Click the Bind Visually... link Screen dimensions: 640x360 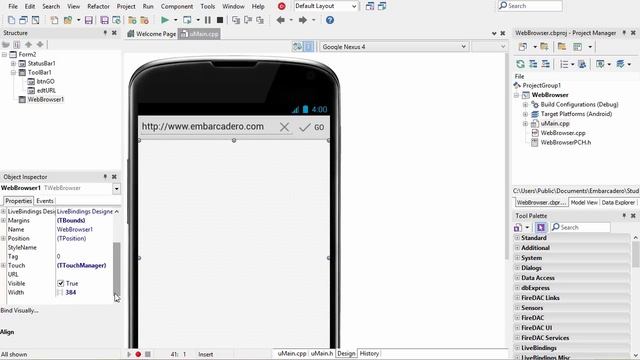20,311
